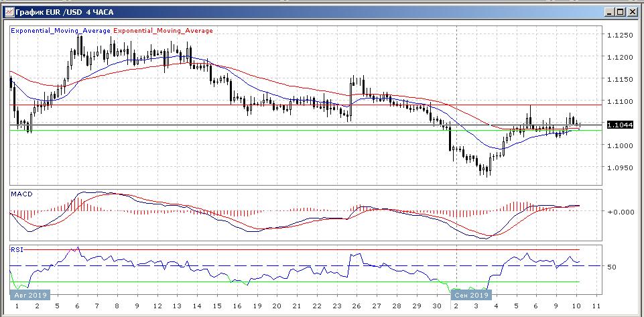Image resolution: width=644 pixels, height=317 pixels.
Task: Minimize the EUR/USD chart window
Action: pyautogui.click(x=610, y=12)
